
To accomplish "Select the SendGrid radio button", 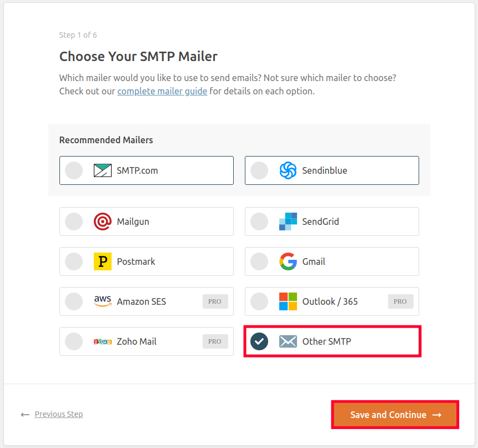I will (259, 222).
